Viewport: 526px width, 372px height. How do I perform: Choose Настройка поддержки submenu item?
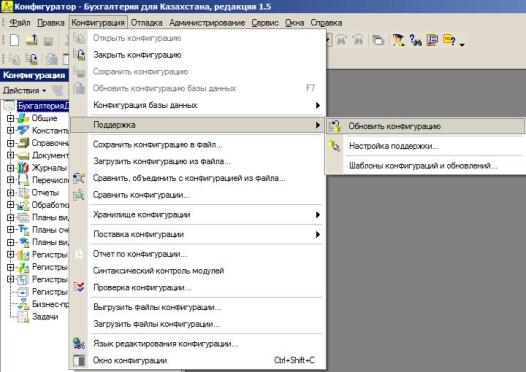(426, 146)
